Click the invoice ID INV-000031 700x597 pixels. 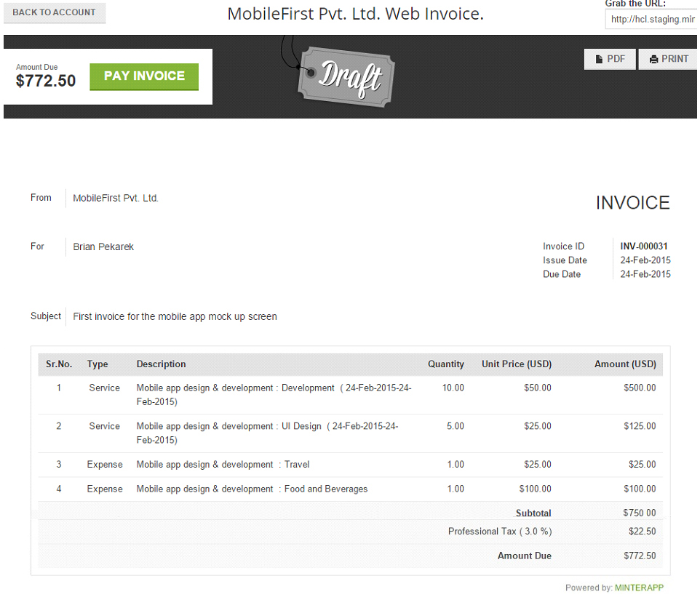pos(643,247)
